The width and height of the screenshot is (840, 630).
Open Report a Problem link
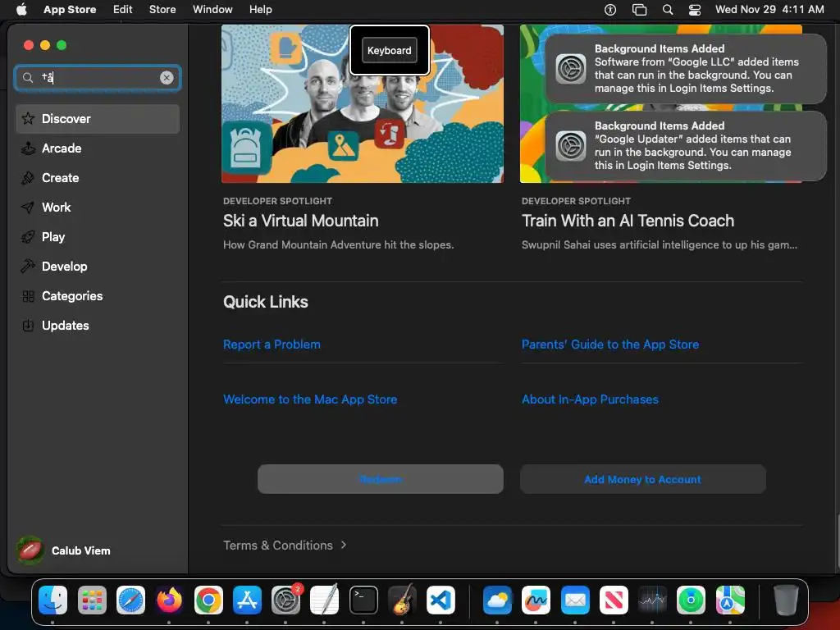click(272, 345)
